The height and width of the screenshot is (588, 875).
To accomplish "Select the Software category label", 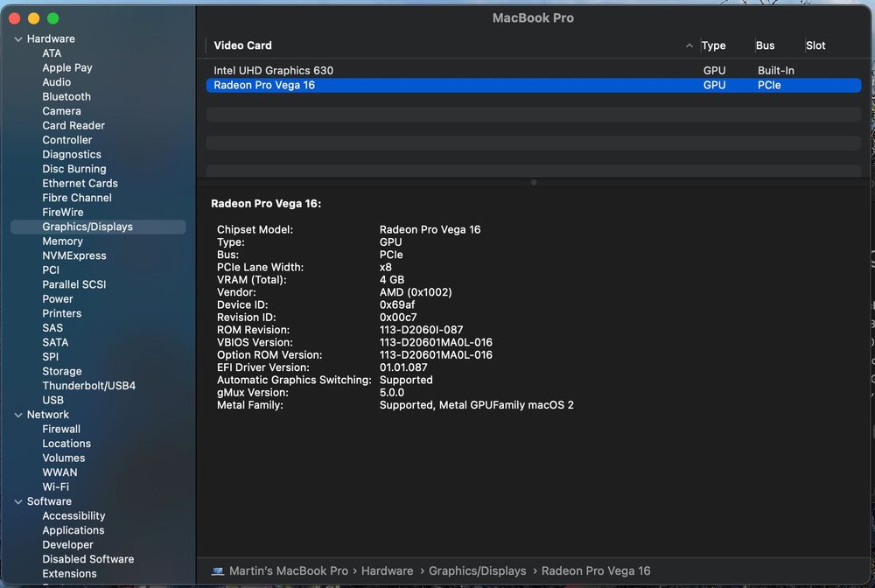I will (49, 501).
